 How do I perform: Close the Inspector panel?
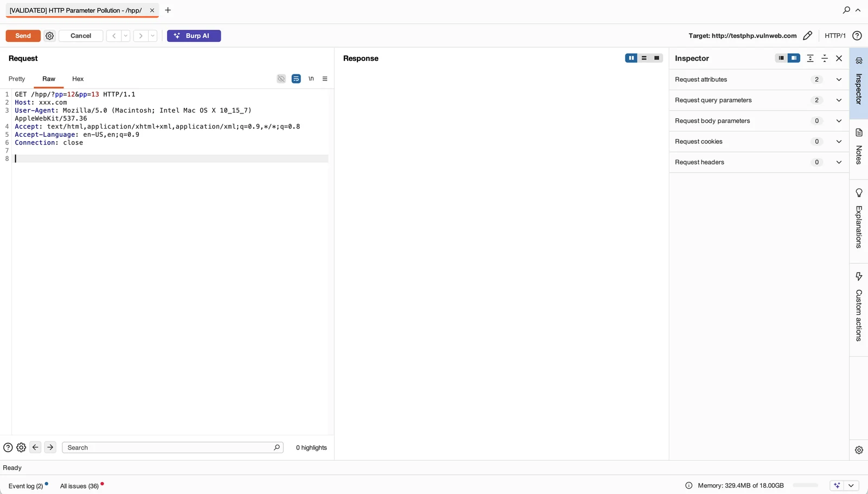[839, 58]
